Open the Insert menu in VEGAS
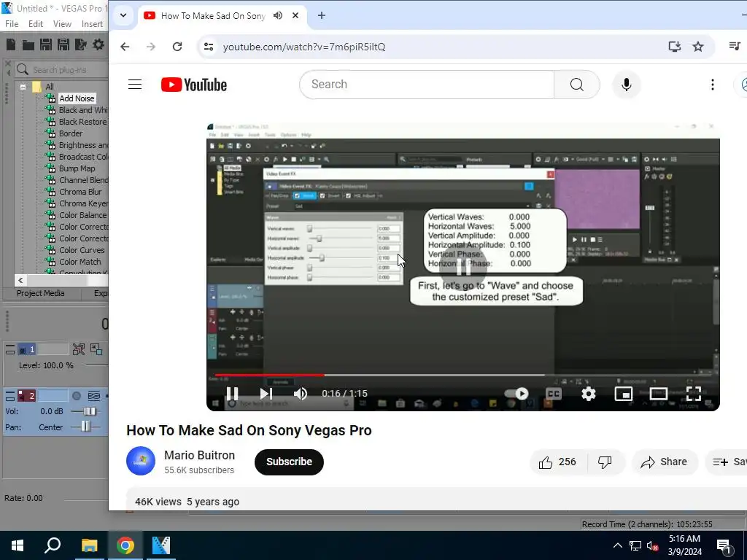The image size is (747, 560). point(92,24)
